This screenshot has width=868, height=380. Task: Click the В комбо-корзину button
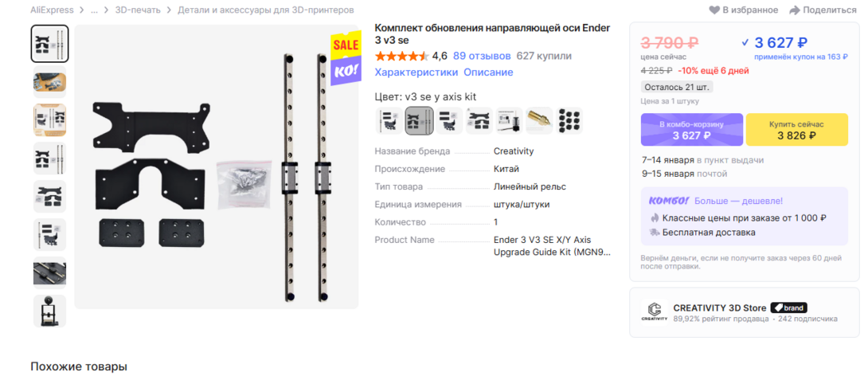[691, 130]
